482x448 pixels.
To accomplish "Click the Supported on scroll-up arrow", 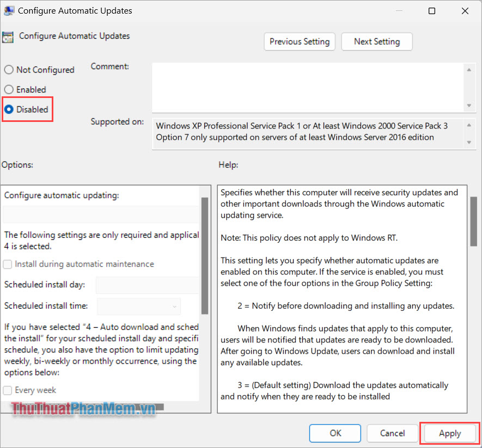I will click(x=469, y=125).
